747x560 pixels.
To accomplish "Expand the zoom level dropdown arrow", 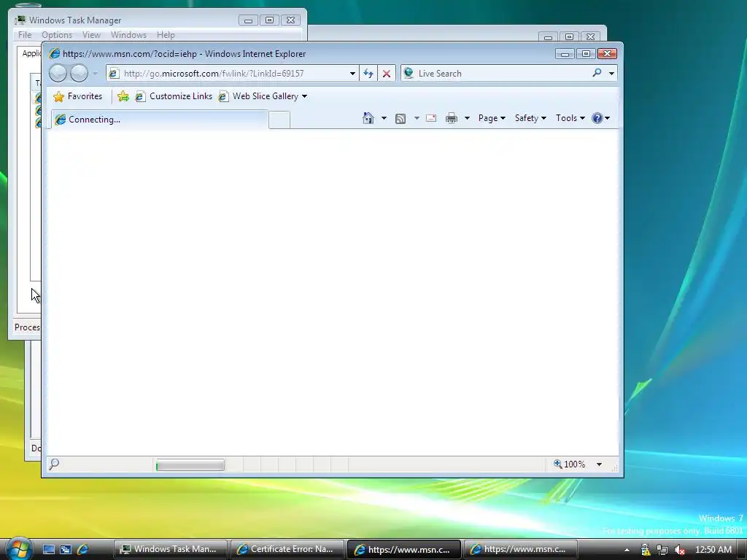I will [600, 464].
